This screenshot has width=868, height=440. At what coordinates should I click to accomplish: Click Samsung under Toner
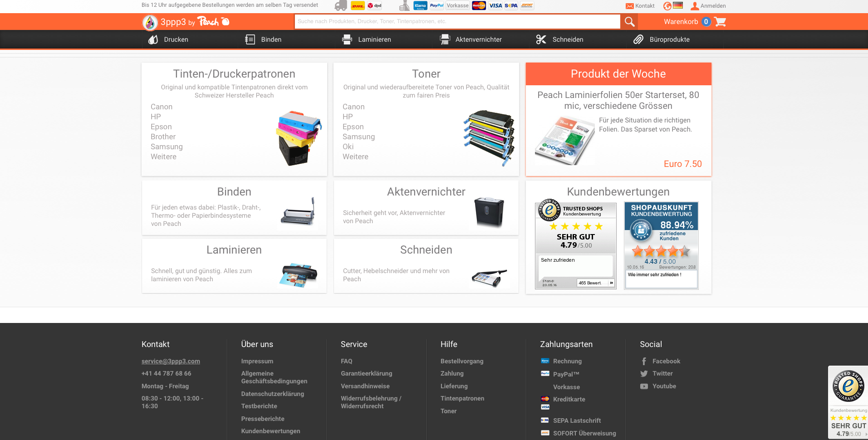358,137
